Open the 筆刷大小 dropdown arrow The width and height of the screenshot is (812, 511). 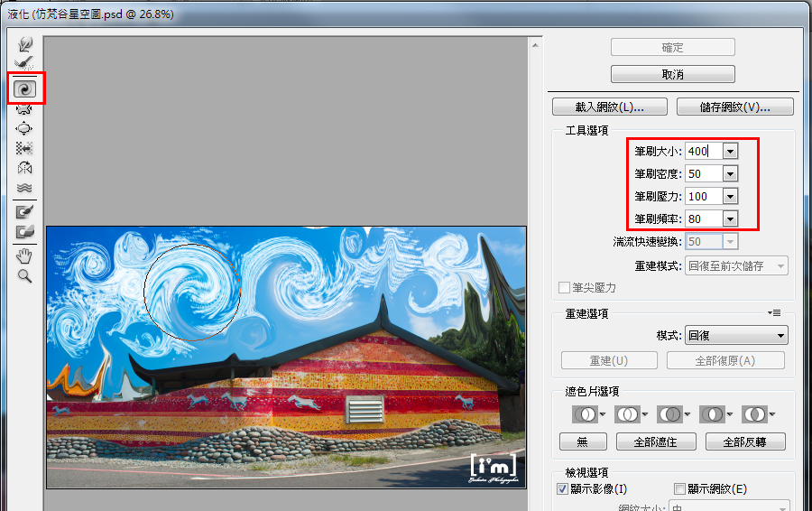coord(730,152)
